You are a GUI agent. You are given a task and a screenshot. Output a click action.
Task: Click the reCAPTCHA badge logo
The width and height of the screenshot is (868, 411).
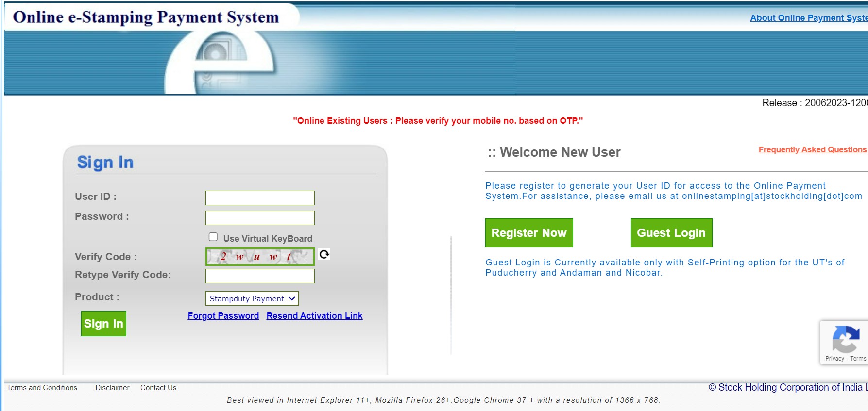click(846, 339)
